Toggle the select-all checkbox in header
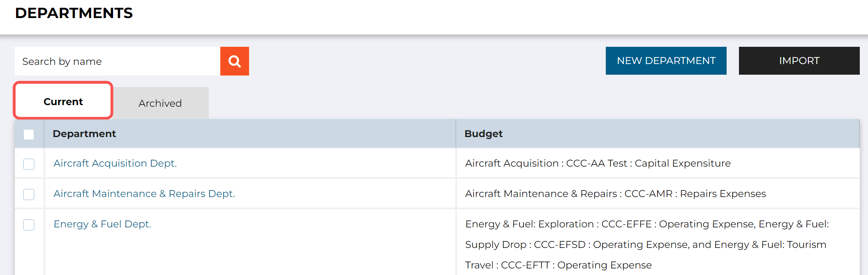The height and width of the screenshot is (275, 868). click(x=29, y=134)
